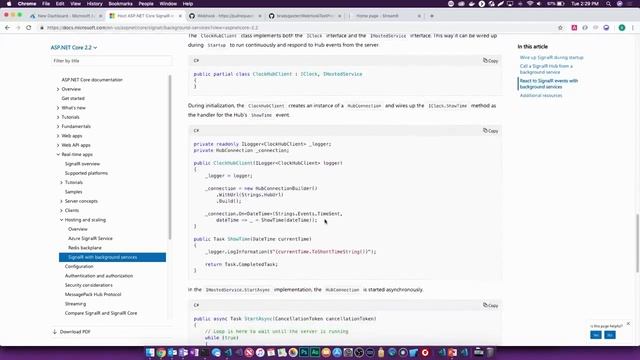640x360 pixels.
Task: Click the sidebar table-of-contents scrollbar
Action: [170, 157]
